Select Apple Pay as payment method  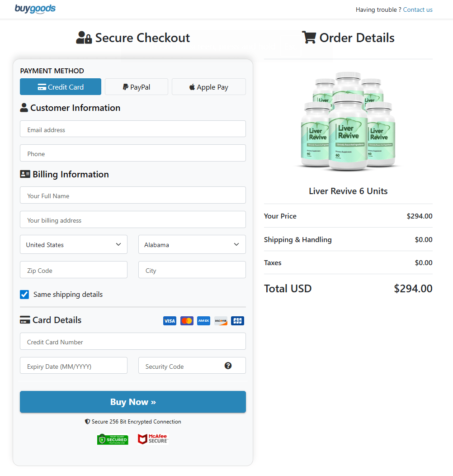pyautogui.click(x=208, y=86)
